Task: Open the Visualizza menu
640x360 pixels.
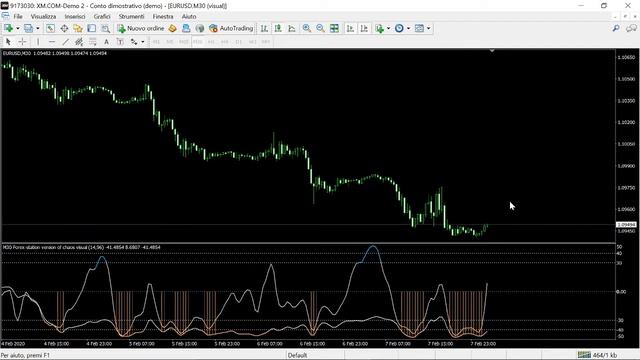Action: 43,16
